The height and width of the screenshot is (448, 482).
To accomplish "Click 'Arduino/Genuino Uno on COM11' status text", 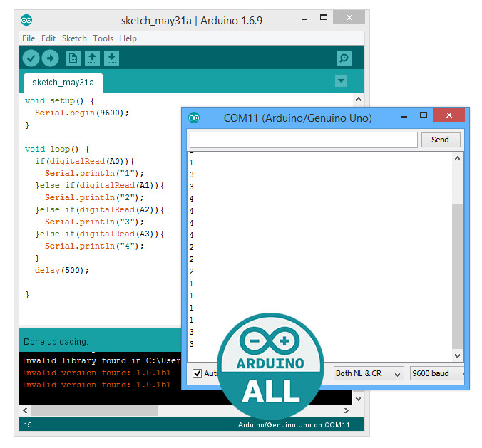I will click(294, 425).
